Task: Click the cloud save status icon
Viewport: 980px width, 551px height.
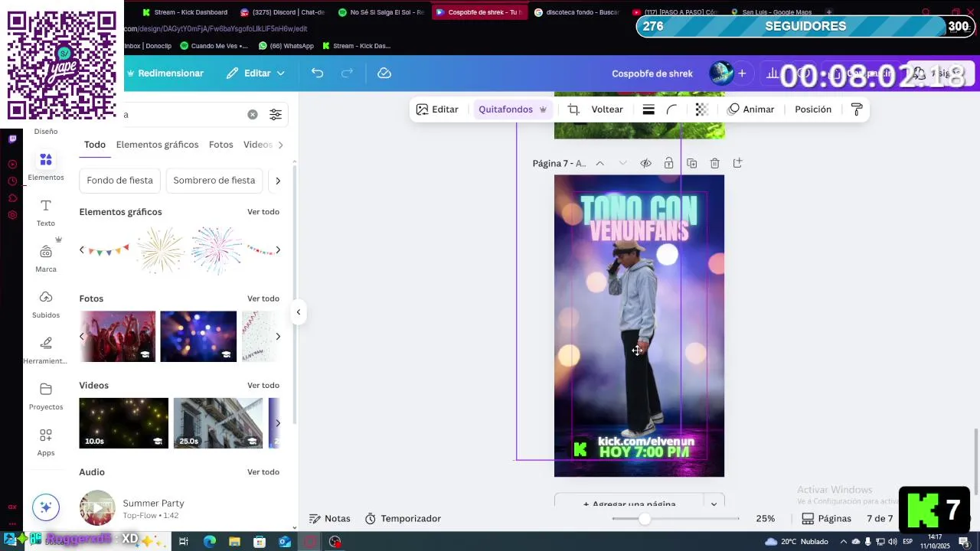Action: [384, 73]
